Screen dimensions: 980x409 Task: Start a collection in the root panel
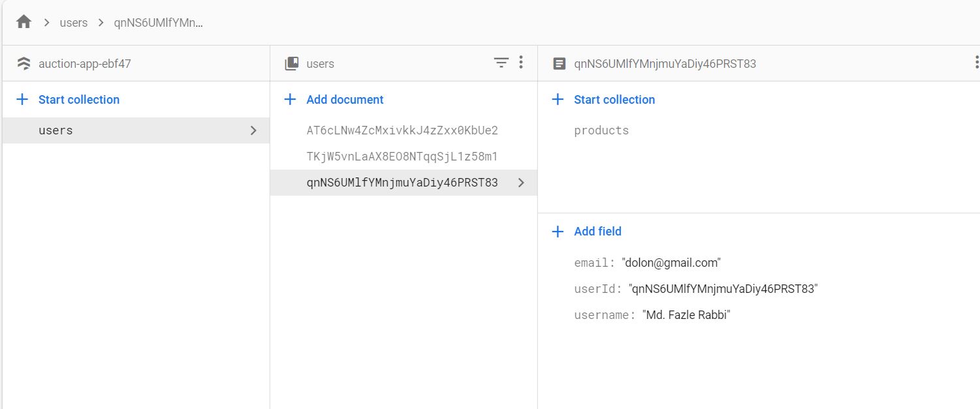[x=78, y=99]
